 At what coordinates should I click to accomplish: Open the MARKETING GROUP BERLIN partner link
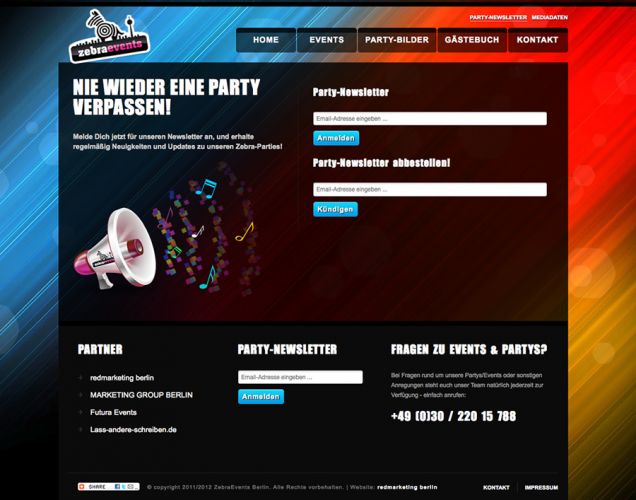pyautogui.click(x=141, y=395)
